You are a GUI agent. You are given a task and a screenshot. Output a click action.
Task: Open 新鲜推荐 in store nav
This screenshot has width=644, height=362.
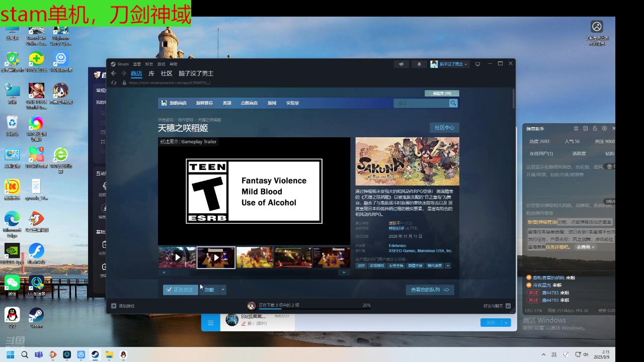click(x=204, y=103)
